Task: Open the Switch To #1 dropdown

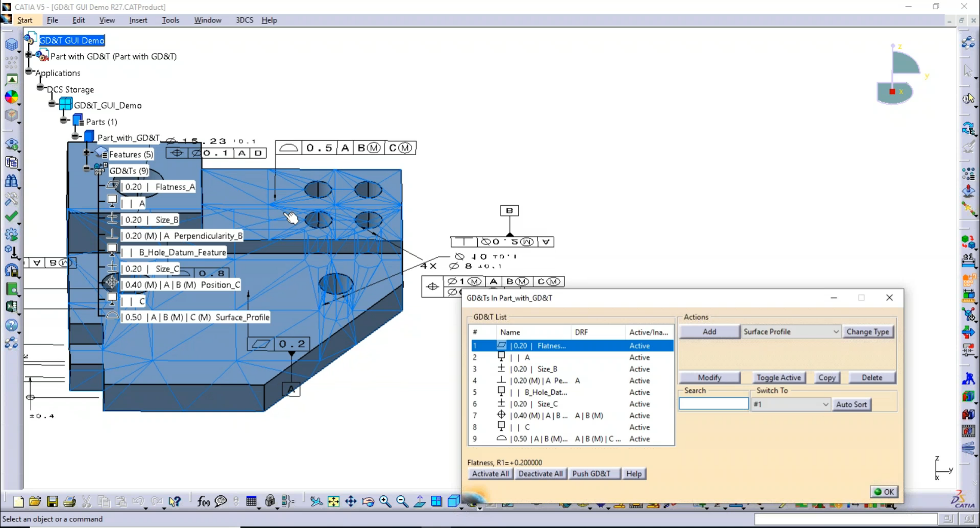Action: pos(826,404)
